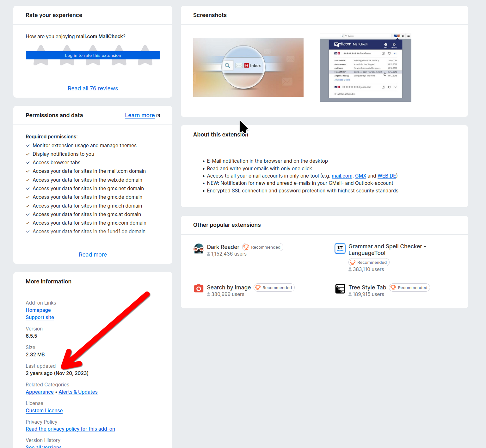Open the Tree Style Tab title
Screen dimensions: 486x448
[367, 288]
